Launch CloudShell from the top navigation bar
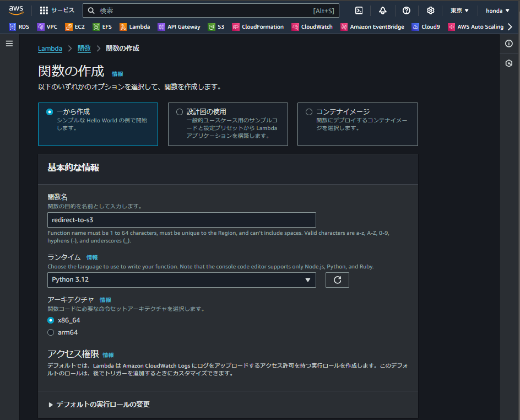 (x=359, y=10)
